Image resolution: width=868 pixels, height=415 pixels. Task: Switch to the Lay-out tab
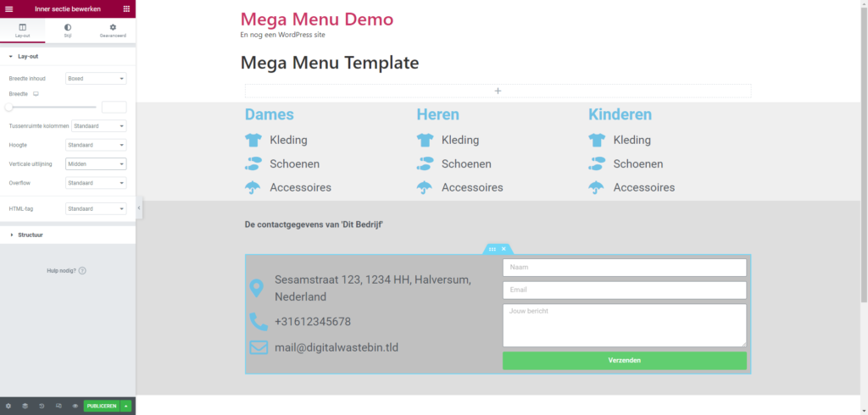tap(23, 30)
